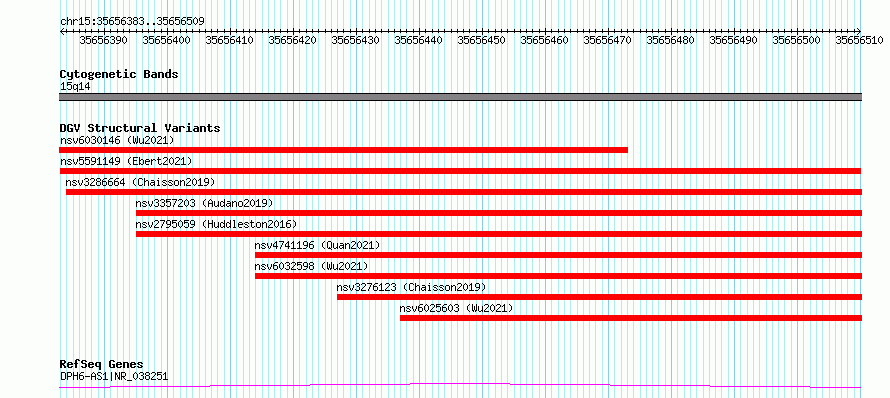Click ruler position 35656390

pos(103,40)
